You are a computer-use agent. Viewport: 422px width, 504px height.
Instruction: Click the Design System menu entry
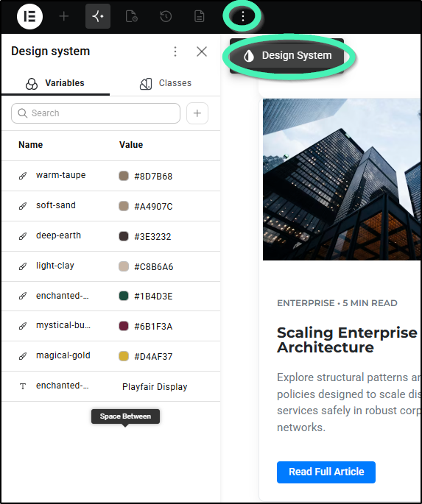[x=287, y=56]
